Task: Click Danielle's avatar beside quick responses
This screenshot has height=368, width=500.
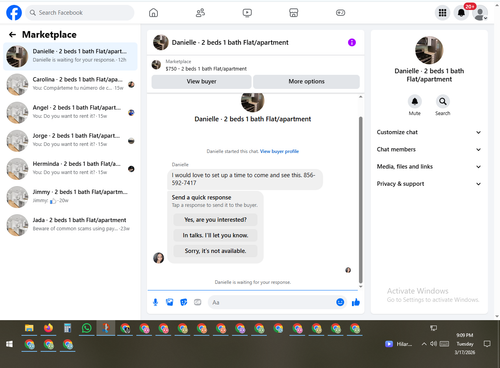Action: tap(158, 258)
